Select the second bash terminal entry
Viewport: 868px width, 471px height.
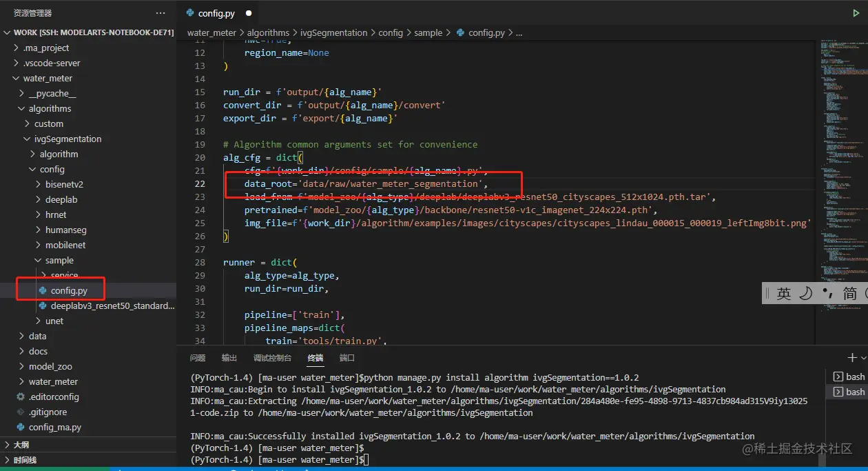point(849,392)
